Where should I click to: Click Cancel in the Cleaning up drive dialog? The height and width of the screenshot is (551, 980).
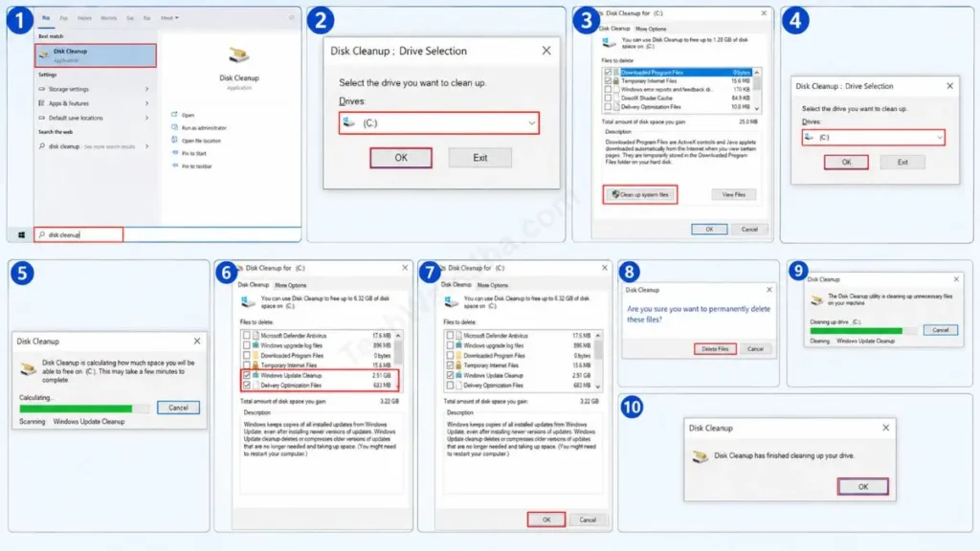point(940,330)
